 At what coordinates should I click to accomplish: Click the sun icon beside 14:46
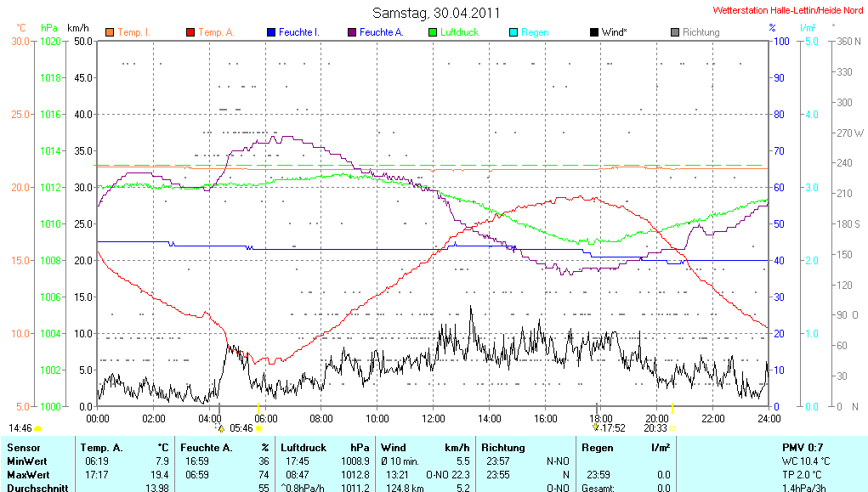(38, 428)
